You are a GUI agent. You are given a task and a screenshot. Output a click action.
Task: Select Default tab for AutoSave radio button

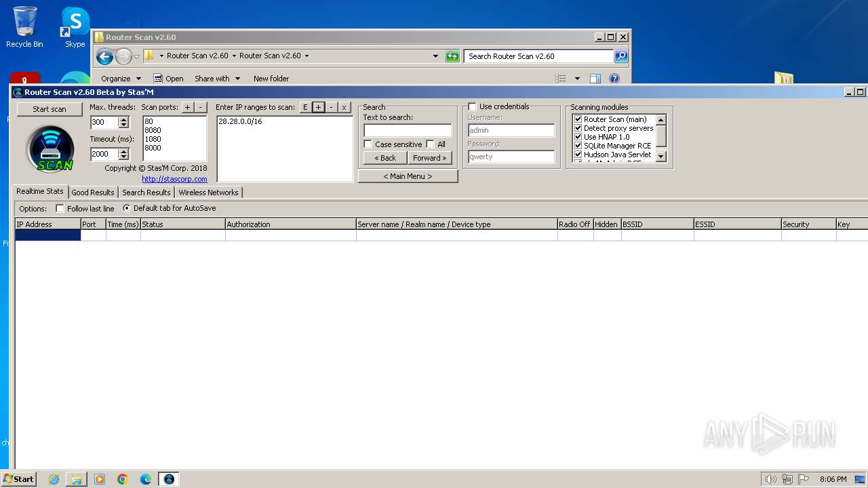click(x=127, y=208)
